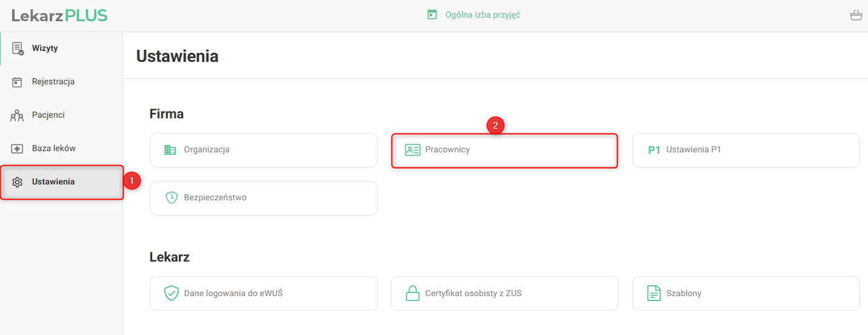This screenshot has width=868, height=335.
Task: Click the Pracownicy ID card icon
Action: tap(413, 150)
